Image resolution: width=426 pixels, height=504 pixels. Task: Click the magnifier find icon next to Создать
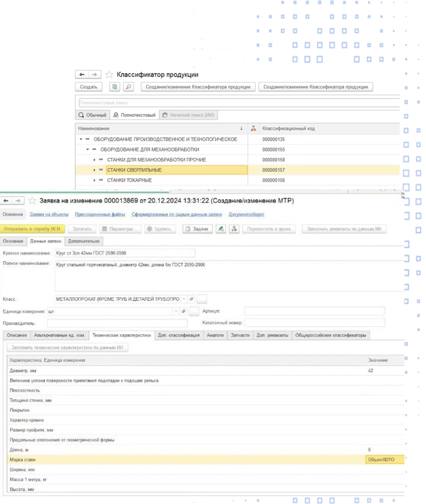[x=129, y=87]
